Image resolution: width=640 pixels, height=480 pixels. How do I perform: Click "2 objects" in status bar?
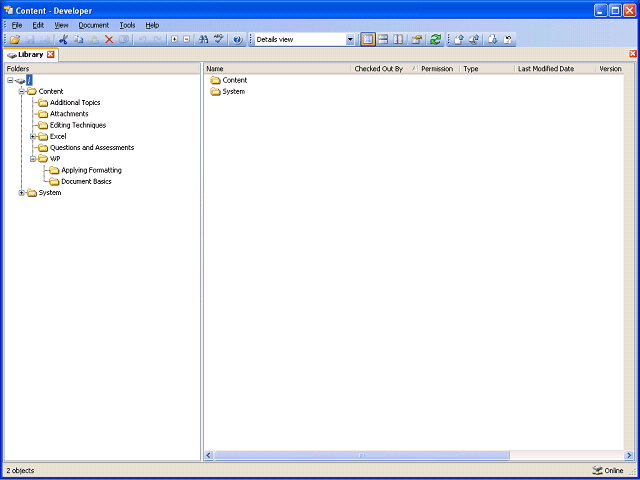point(20,471)
